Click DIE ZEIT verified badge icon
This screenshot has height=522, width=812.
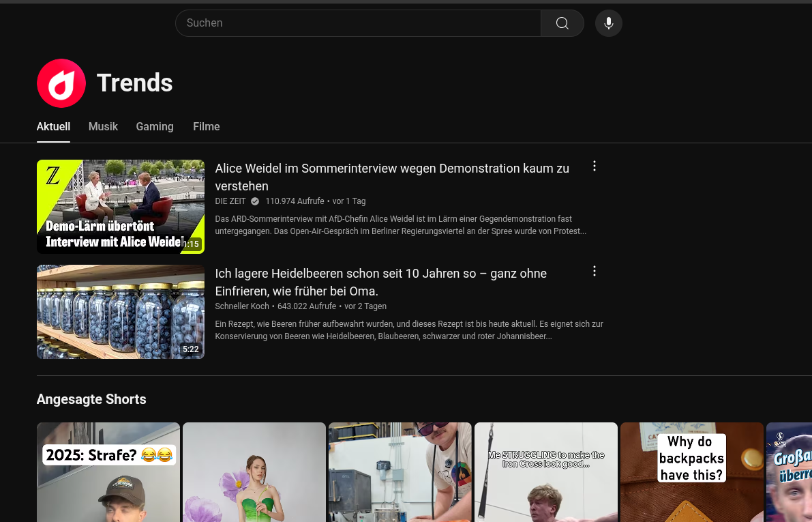pos(255,201)
